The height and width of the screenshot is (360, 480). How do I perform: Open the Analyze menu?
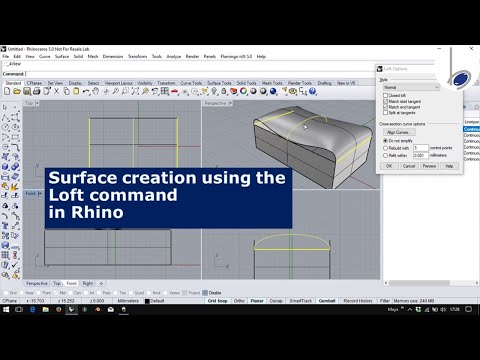click(x=174, y=56)
